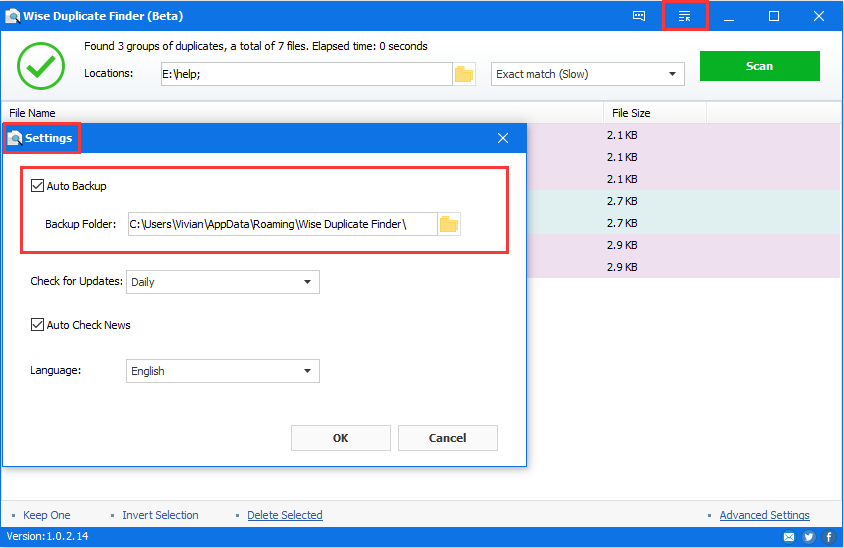The image size is (844, 548).
Task: Close the Settings dialog
Action: 503,138
